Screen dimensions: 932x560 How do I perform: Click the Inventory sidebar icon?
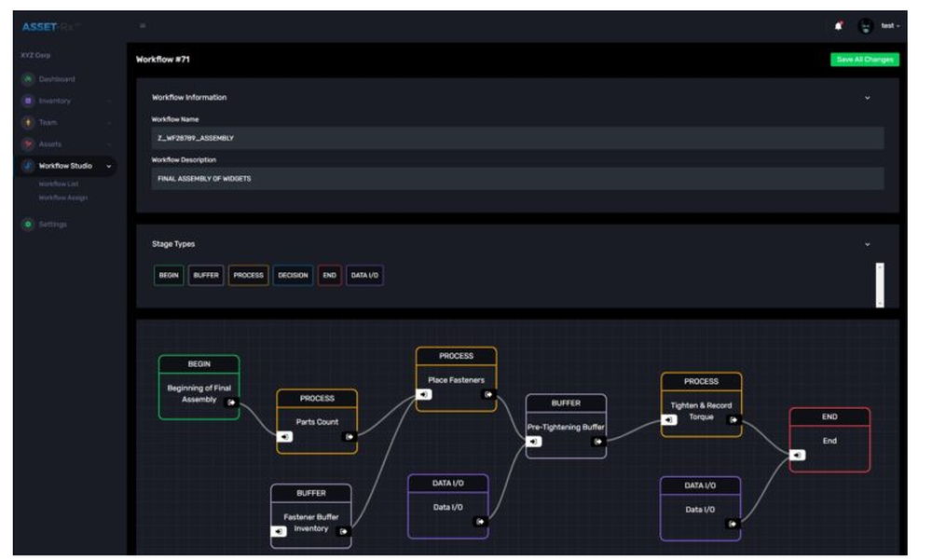(27, 101)
